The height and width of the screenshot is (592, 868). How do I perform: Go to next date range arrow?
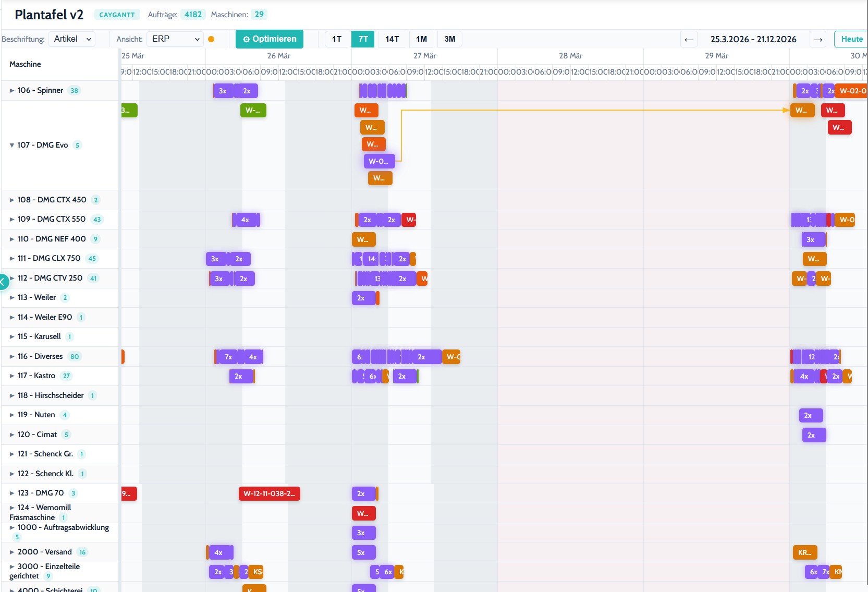coord(818,39)
